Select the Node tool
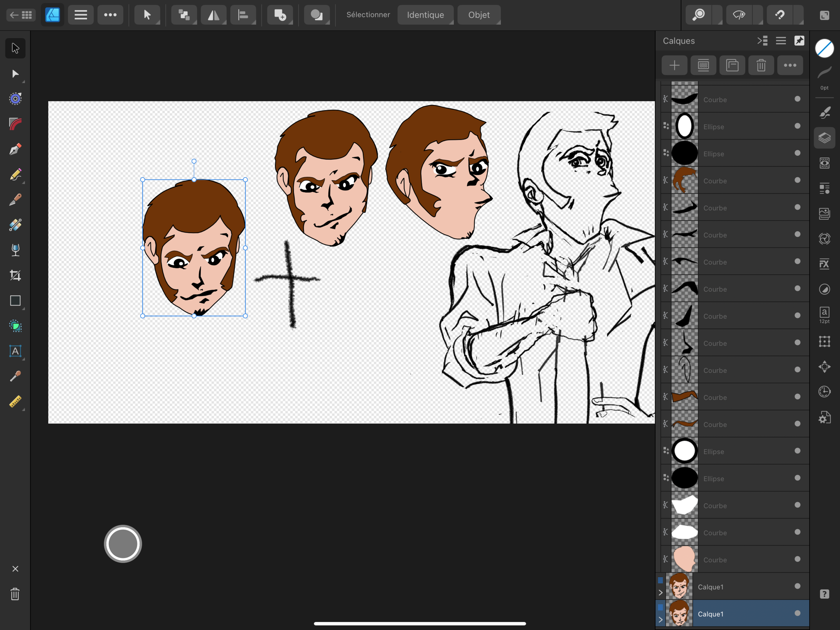840x630 pixels. coord(15,74)
